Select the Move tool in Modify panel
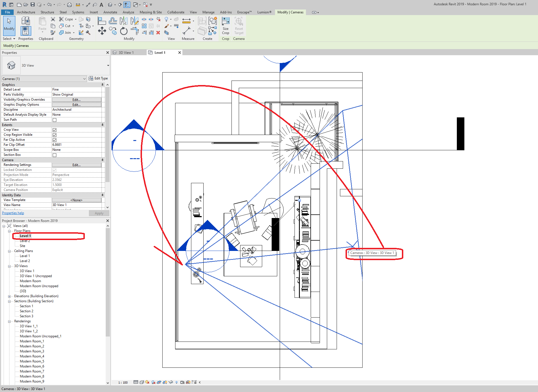This screenshot has width=538, height=392. pos(102,31)
